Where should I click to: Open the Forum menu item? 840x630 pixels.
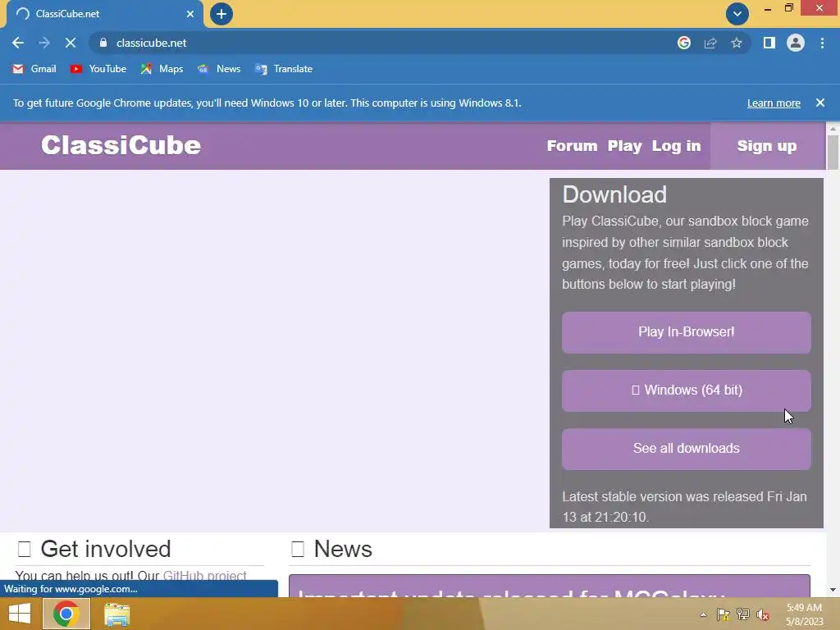572,146
